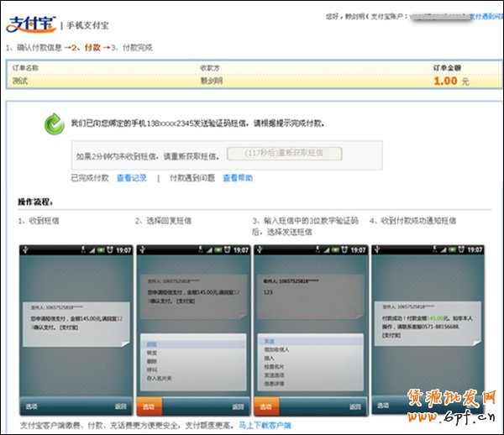504x435 pixels.
Task: Click the green refresh arrow icon
Action: [55, 124]
